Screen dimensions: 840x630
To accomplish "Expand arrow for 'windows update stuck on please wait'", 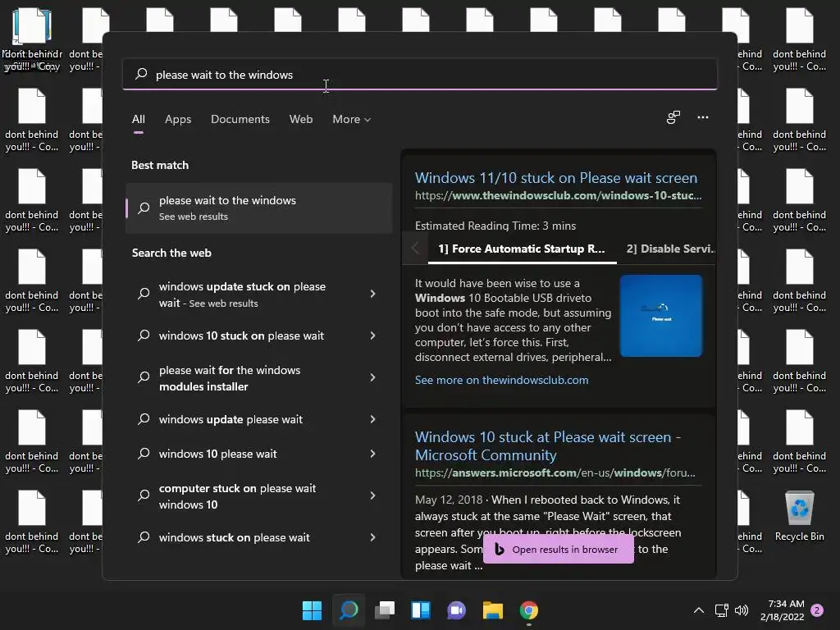I will pyautogui.click(x=373, y=294).
